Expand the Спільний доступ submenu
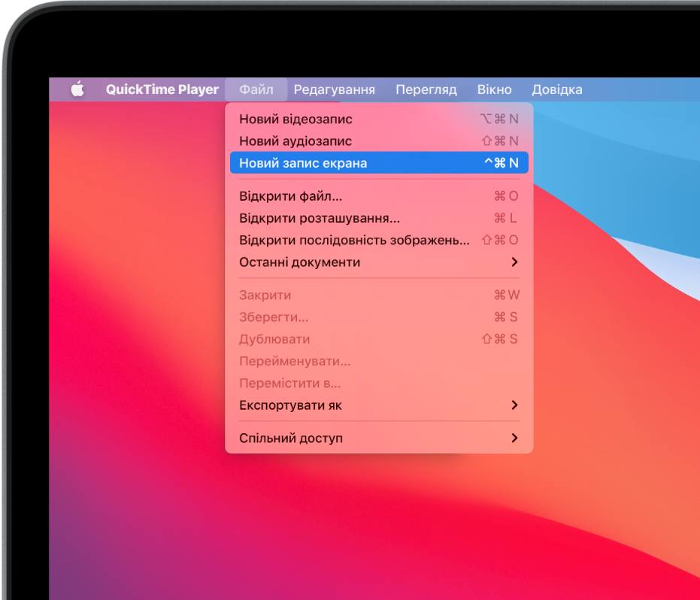Image resolution: width=700 pixels, height=600 pixels. pyautogui.click(x=379, y=438)
